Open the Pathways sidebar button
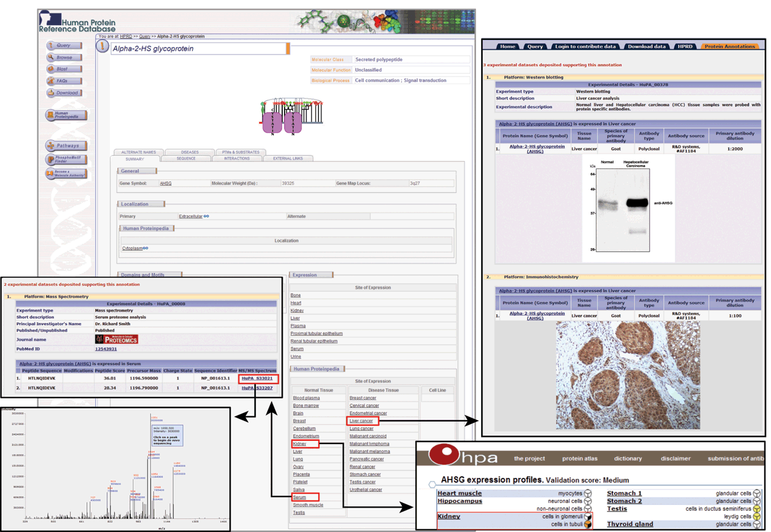Screen dimensions: 771x532 pos(66,146)
